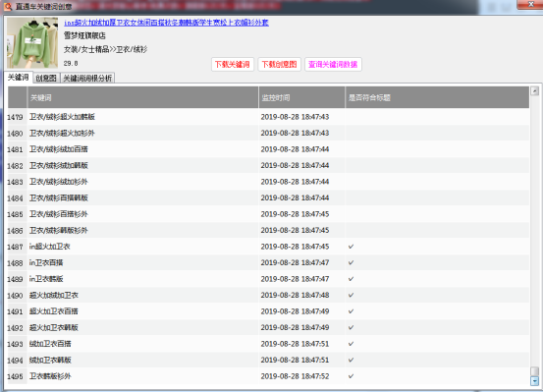
Task: Click the monitor time in row 1481
Action: tap(295, 149)
